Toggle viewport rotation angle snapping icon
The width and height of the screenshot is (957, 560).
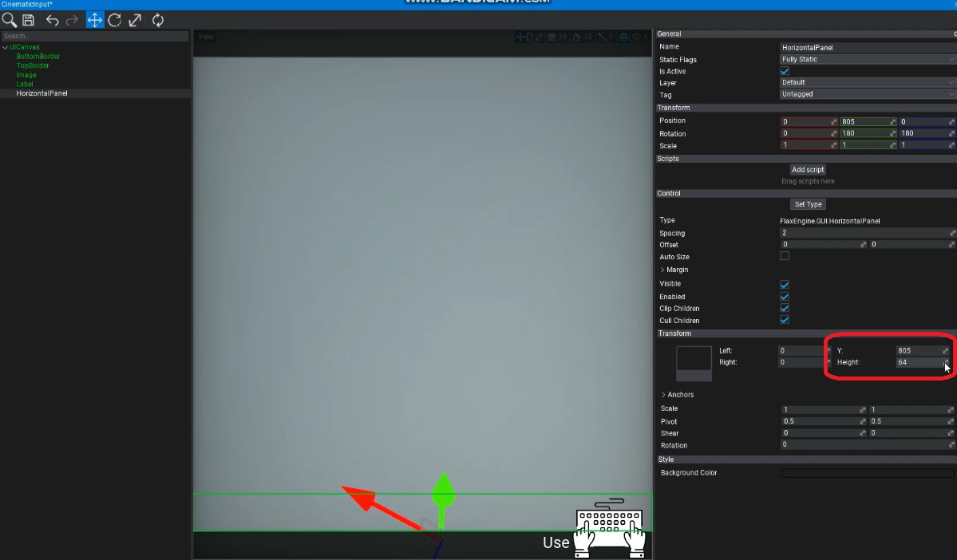pos(576,37)
